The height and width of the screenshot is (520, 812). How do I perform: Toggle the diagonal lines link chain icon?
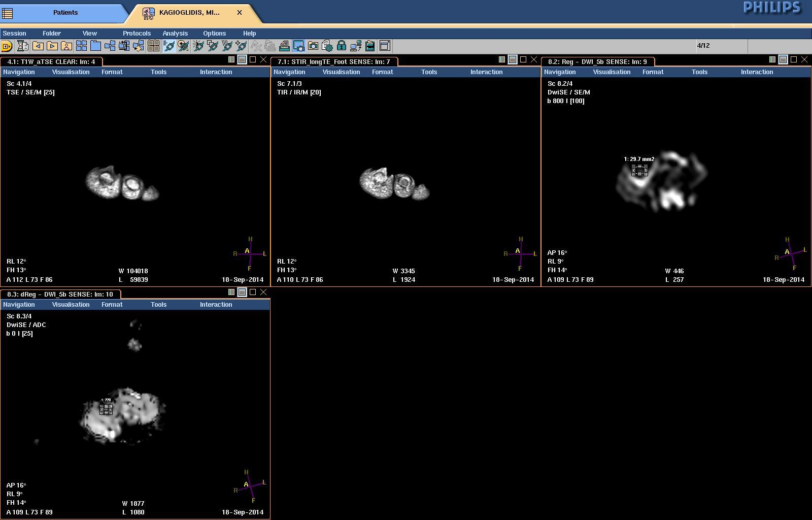pos(227,46)
